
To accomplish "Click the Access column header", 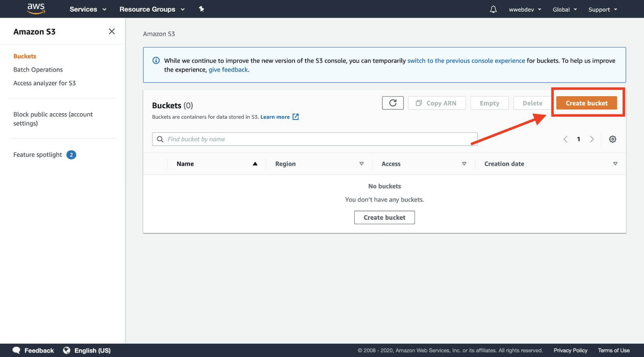I will click(391, 164).
